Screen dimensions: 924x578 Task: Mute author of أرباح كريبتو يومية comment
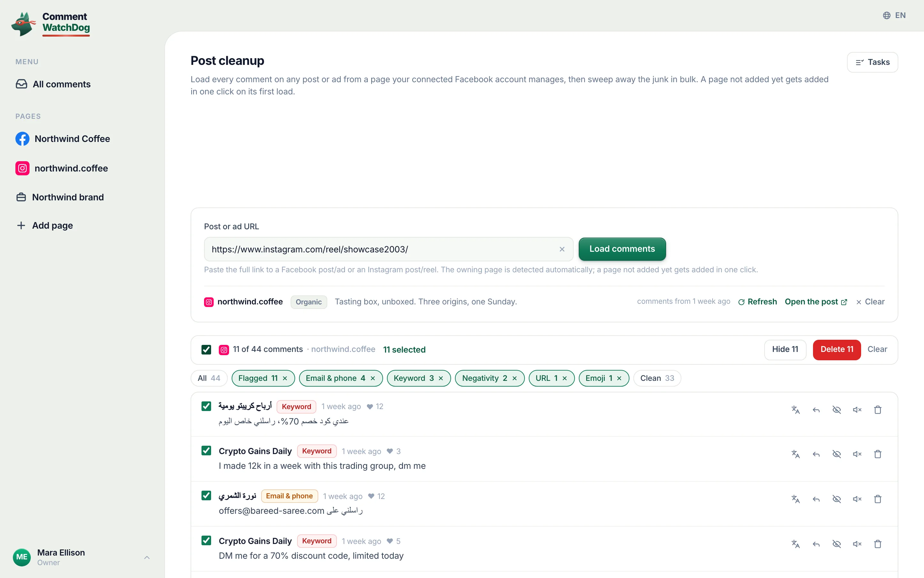point(857,410)
